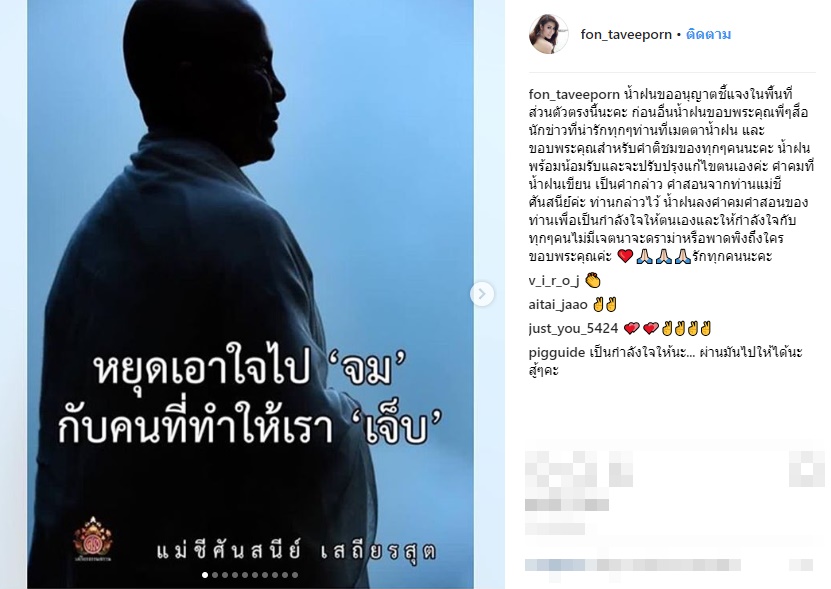Click the red heart emoji in caption

(625, 257)
